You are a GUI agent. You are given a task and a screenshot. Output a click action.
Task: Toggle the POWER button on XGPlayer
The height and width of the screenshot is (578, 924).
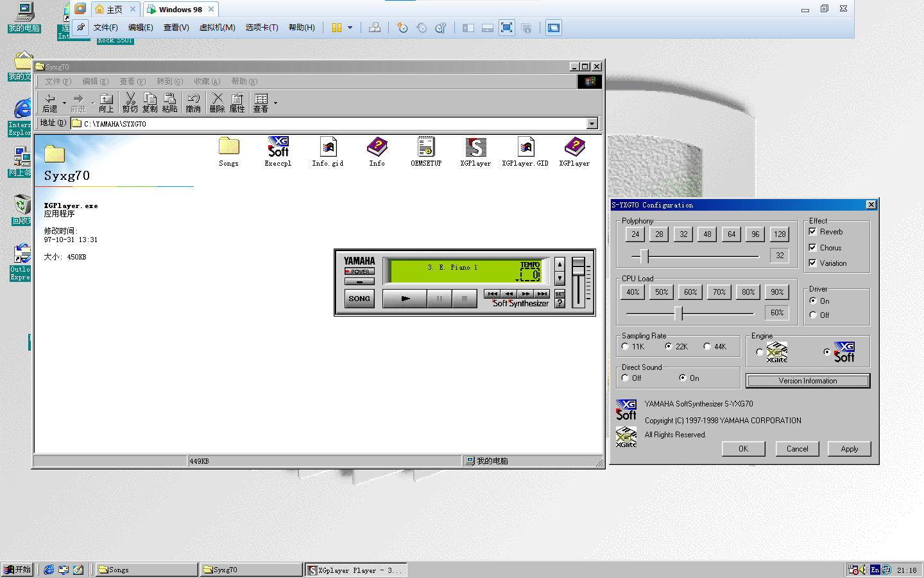pyautogui.click(x=359, y=272)
